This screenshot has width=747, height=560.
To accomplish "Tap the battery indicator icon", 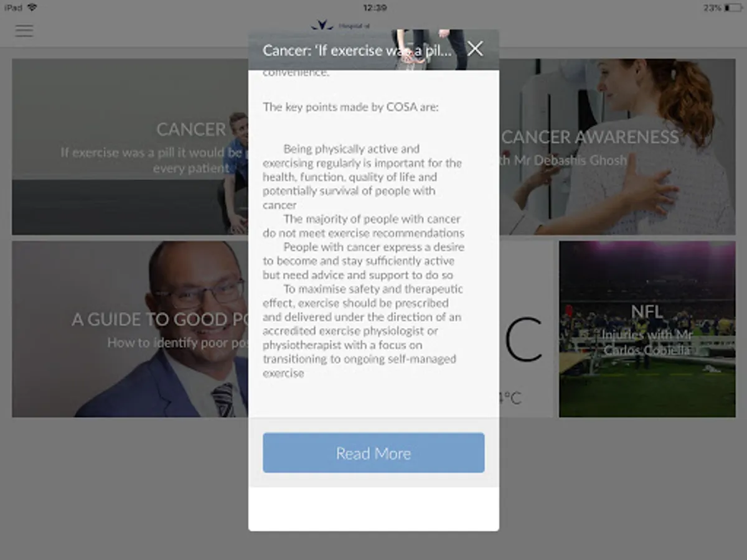I will tap(733, 7).
